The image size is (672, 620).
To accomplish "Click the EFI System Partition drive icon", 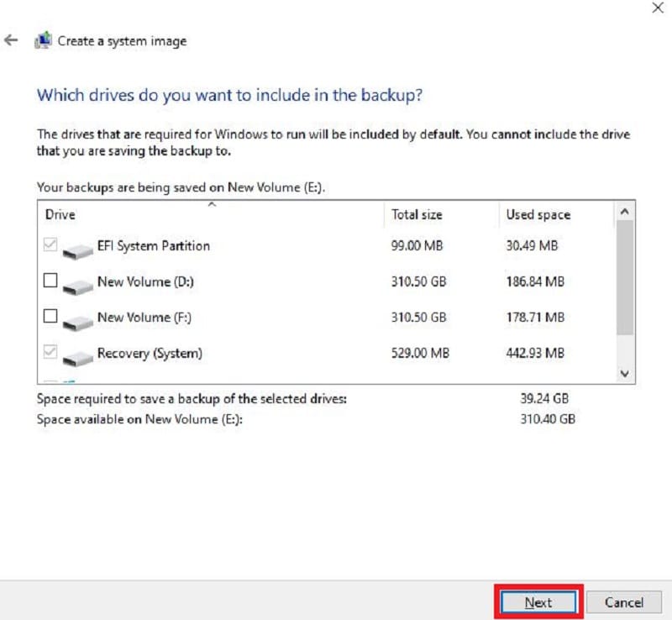I will 77,250.
